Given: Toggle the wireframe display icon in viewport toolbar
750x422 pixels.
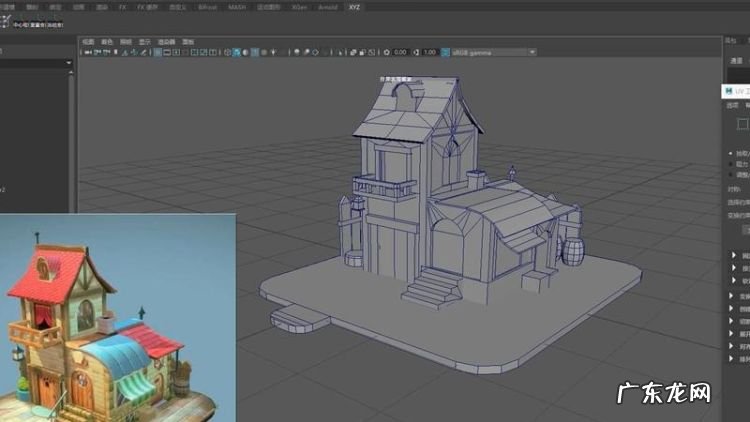Looking at the screenshot, I should coord(226,52).
